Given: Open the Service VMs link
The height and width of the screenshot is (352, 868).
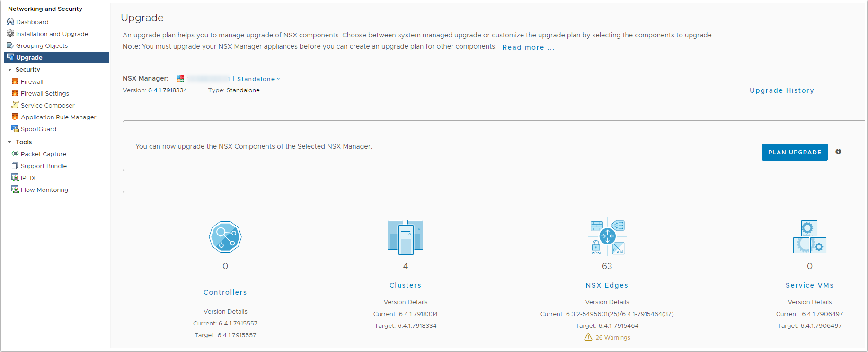Looking at the screenshot, I should (x=809, y=285).
